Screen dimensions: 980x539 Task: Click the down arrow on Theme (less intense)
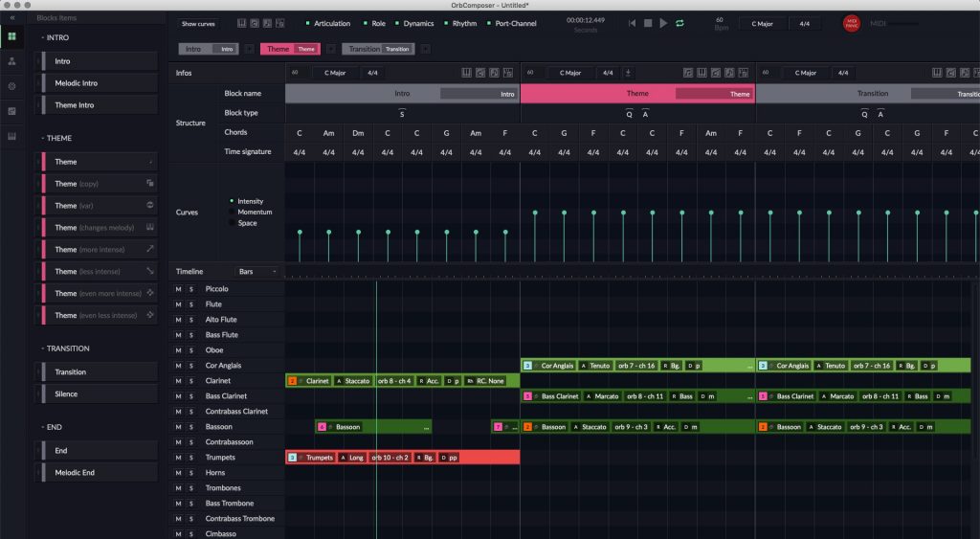pos(150,271)
